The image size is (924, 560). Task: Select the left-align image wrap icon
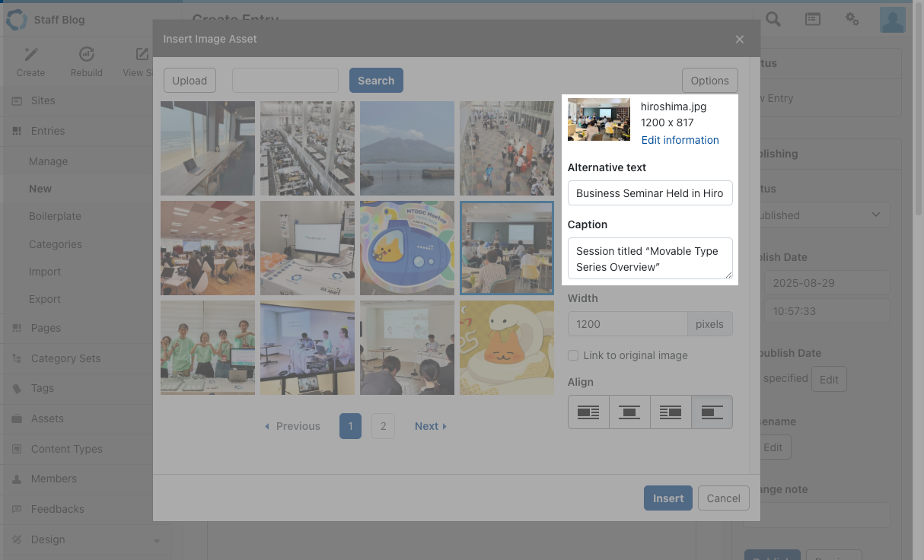(x=588, y=412)
